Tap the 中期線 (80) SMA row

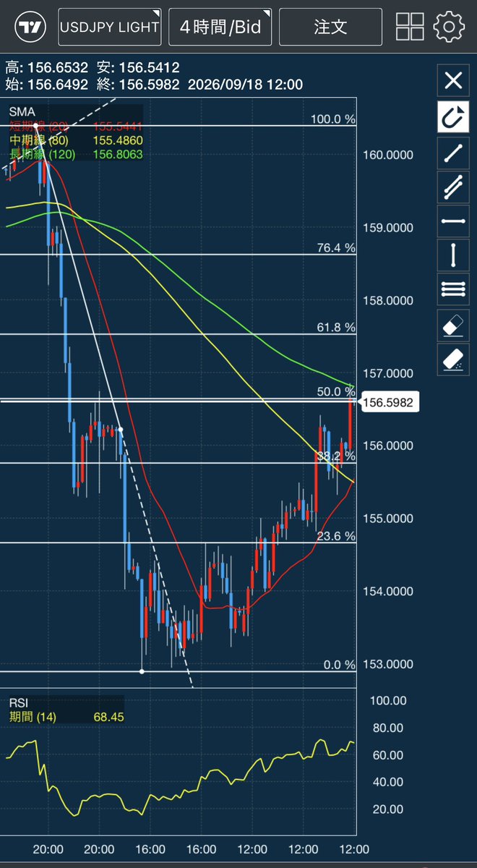(75, 140)
